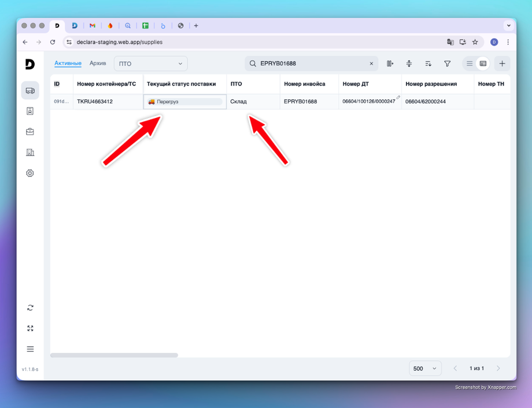The image size is (532, 408).
Task: Click the horizontal table scrollbar
Action: point(114,355)
